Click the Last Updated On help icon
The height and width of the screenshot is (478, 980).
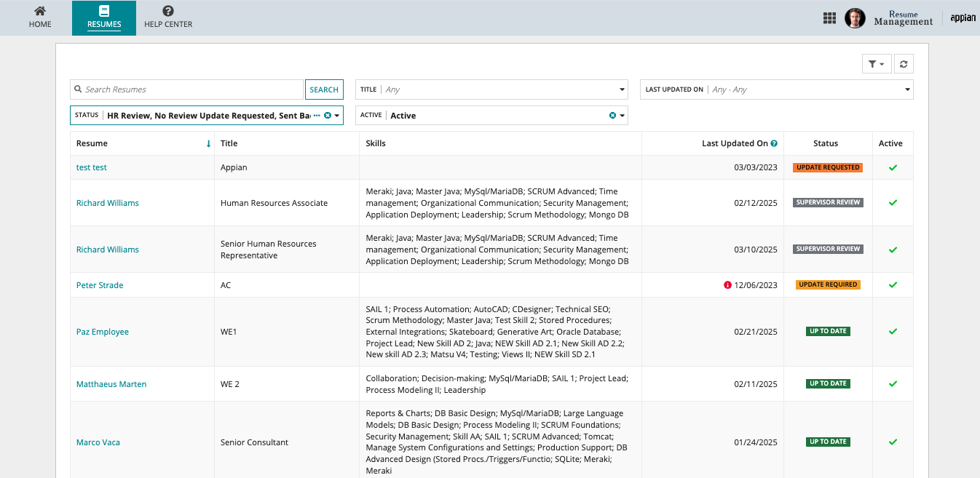click(x=774, y=143)
